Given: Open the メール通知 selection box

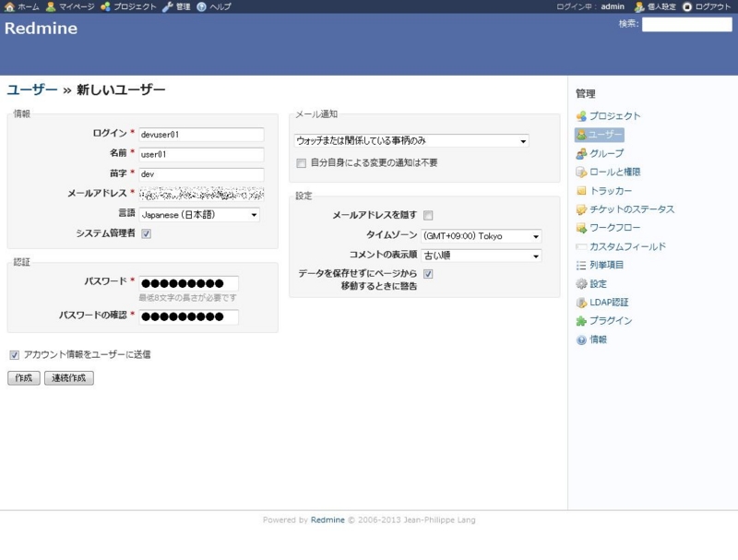Looking at the screenshot, I should coord(410,140).
